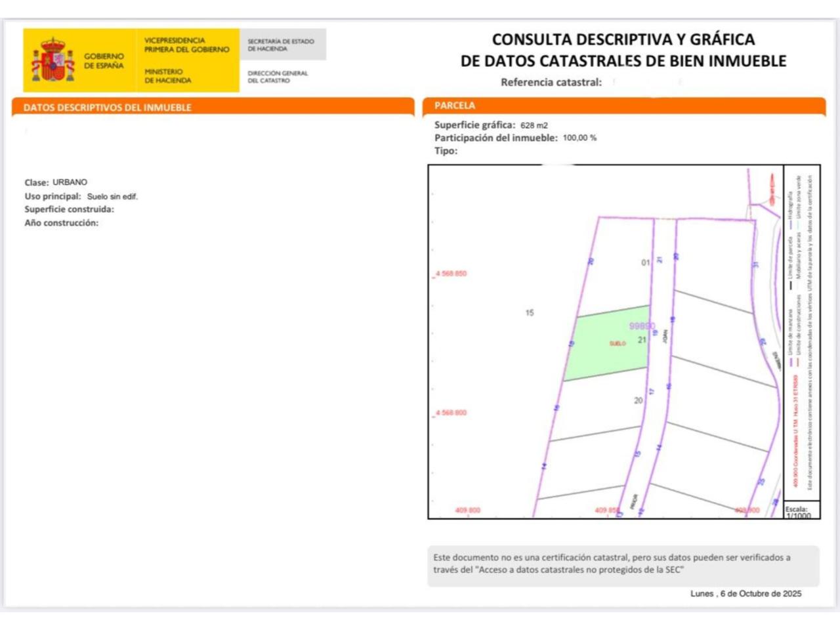Click the Spanish coat of arms emblem
Screen dimensions: 840x630
pyautogui.click(x=53, y=60)
